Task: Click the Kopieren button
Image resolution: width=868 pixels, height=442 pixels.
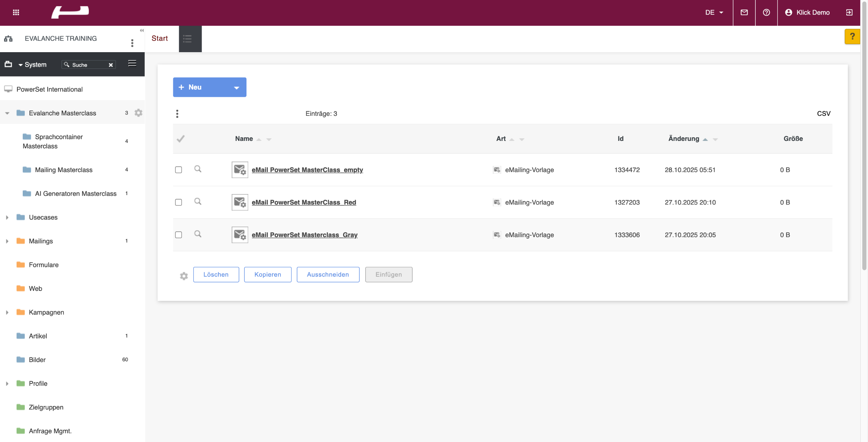Action: click(268, 274)
